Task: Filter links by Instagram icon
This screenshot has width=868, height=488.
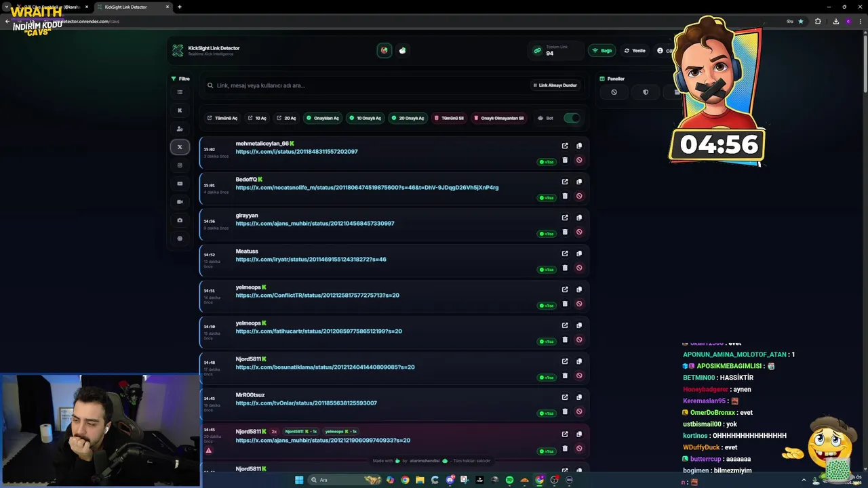Action: [180, 165]
